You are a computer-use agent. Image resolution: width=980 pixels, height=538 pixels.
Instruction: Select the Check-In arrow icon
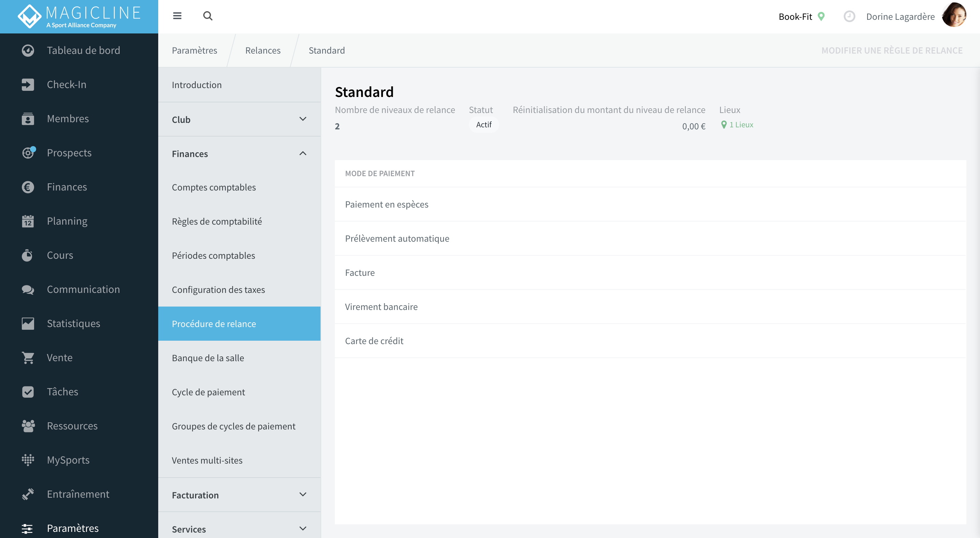click(x=28, y=85)
